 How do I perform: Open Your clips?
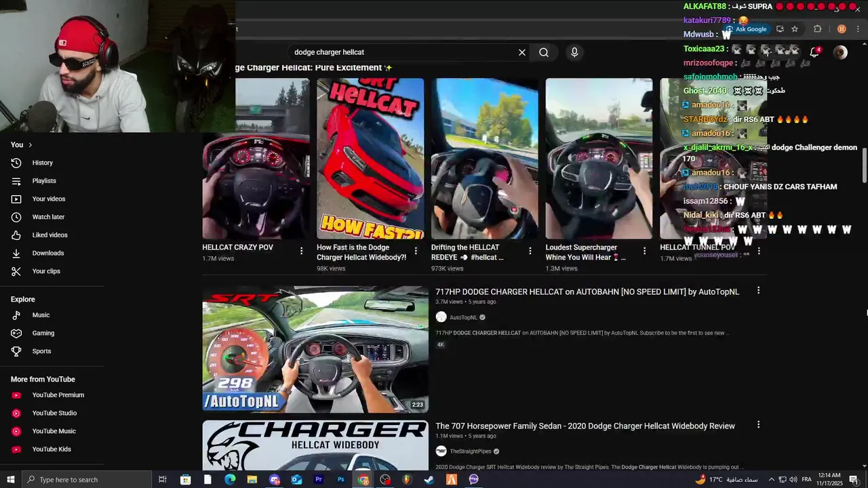click(x=46, y=271)
